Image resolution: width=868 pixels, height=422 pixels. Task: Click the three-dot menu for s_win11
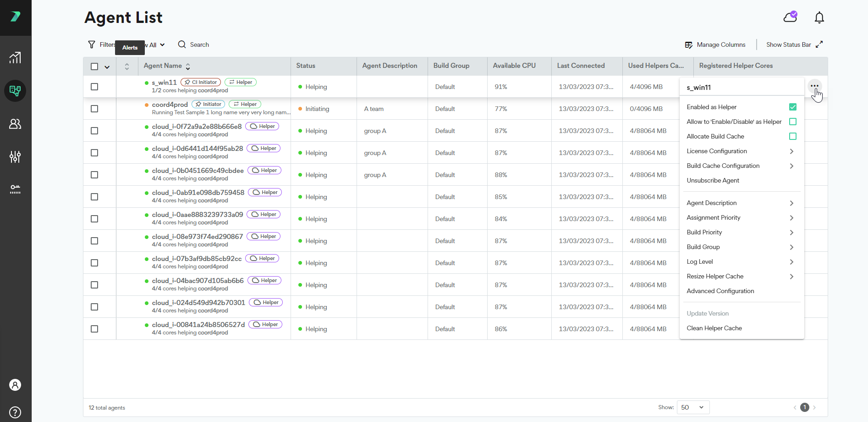coord(814,86)
